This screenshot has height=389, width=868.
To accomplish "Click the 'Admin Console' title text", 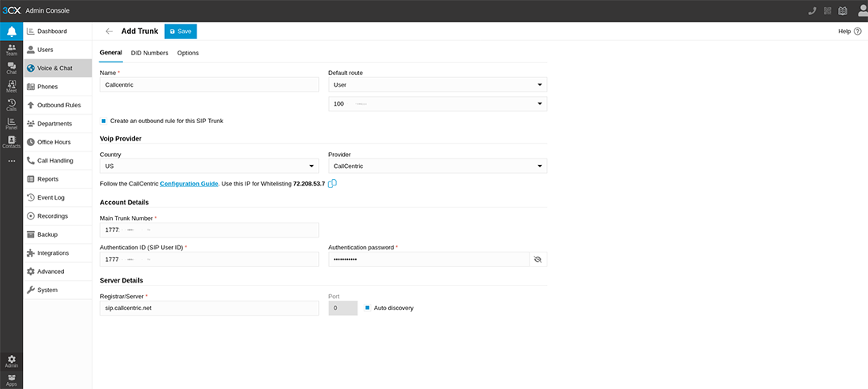I will [47, 10].
